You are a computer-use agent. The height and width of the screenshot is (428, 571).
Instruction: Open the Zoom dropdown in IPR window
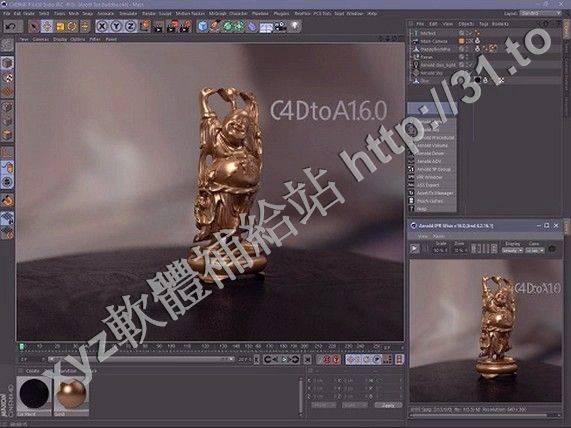(460, 250)
